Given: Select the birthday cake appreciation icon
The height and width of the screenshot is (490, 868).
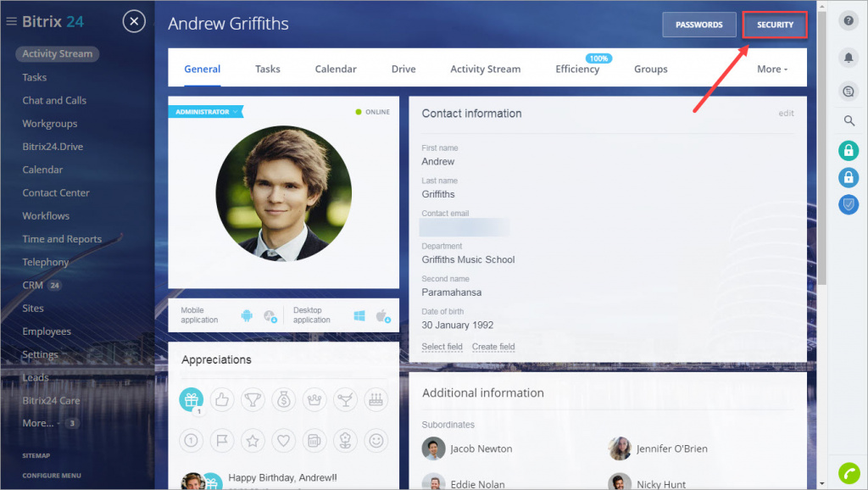Looking at the screenshot, I should click(x=376, y=399).
